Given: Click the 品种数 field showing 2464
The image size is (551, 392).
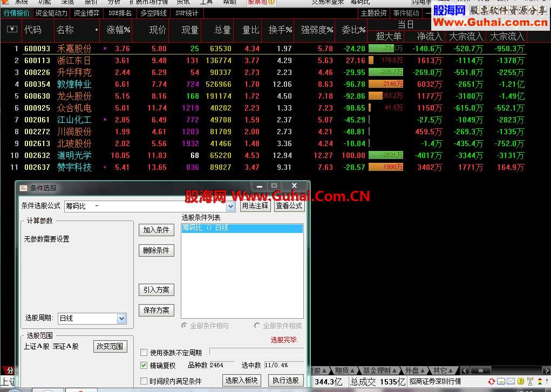Looking at the screenshot, I should pyautogui.click(x=222, y=365).
